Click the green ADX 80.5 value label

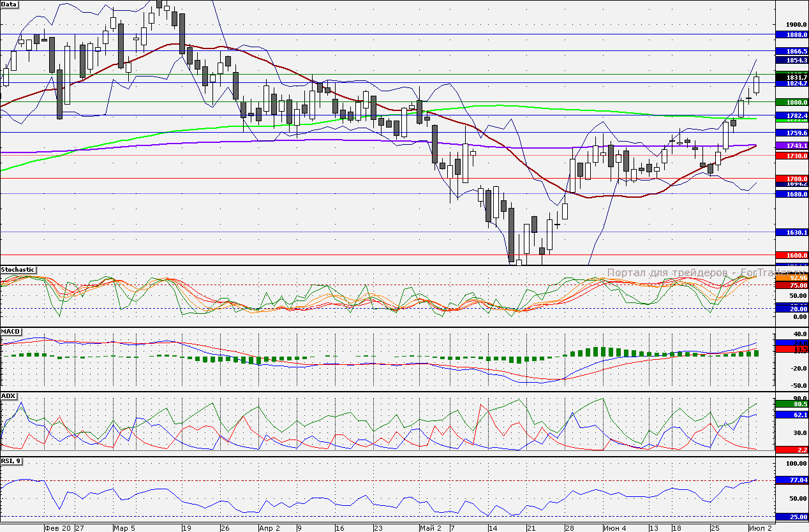pyautogui.click(x=792, y=404)
